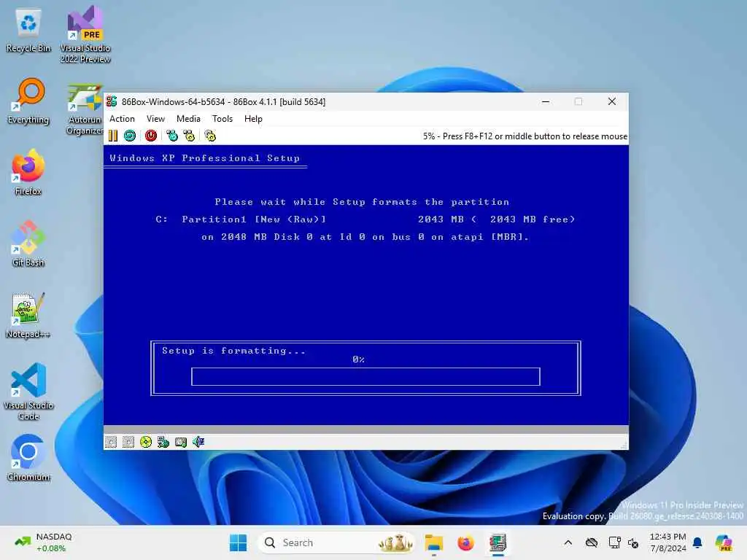747x560 pixels.
Task: Open Notepad++ desktop shortcut
Action: [28, 316]
